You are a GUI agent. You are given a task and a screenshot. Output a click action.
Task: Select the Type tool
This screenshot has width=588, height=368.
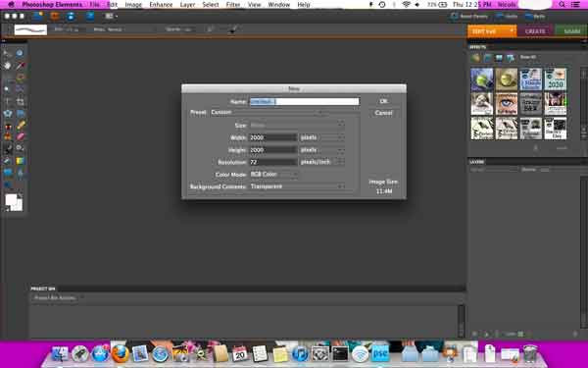point(7,101)
